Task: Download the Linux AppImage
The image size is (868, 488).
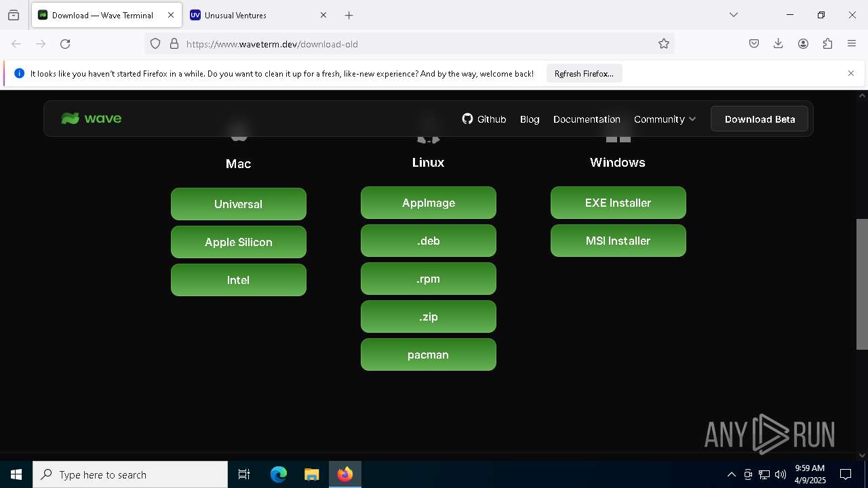Action: coord(429,203)
